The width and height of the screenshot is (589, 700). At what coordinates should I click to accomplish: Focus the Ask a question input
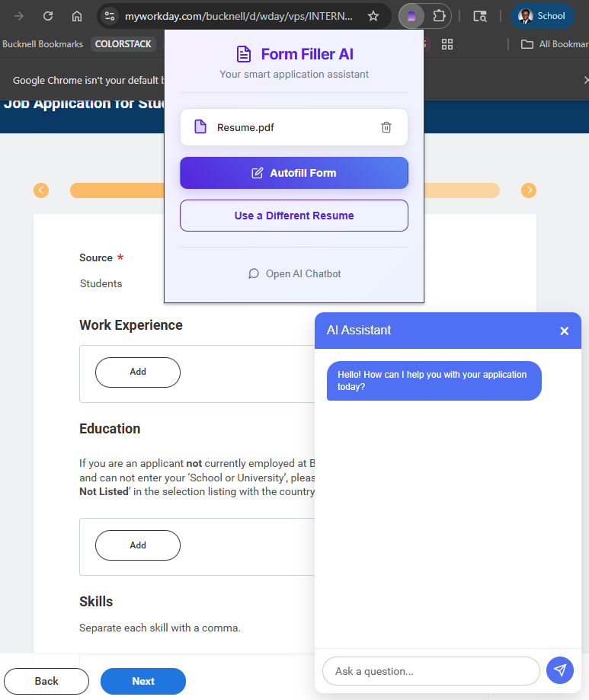click(431, 671)
